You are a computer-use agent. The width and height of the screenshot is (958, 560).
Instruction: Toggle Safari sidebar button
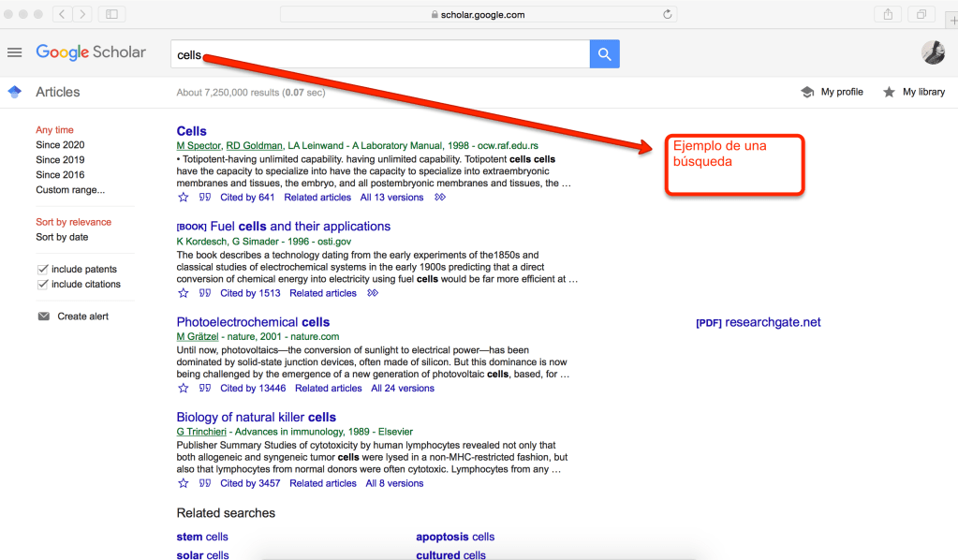pyautogui.click(x=111, y=14)
